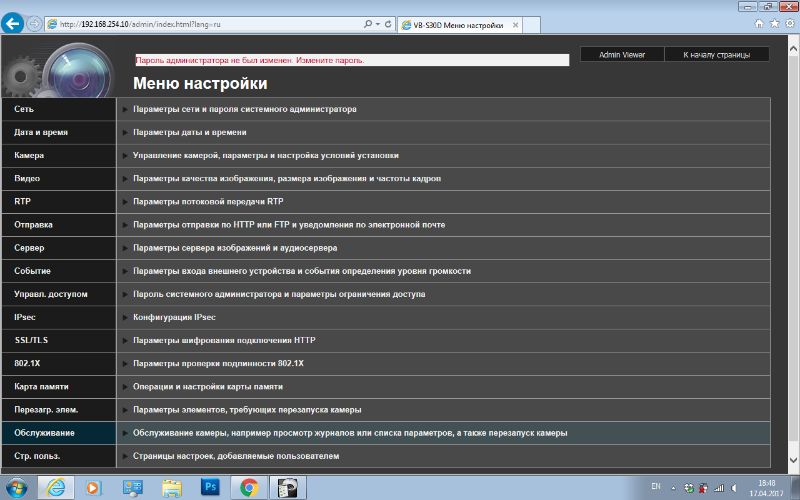Screen dimensions: 800x500
Task: Open Управл. доступом settings
Action: [59, 294]
